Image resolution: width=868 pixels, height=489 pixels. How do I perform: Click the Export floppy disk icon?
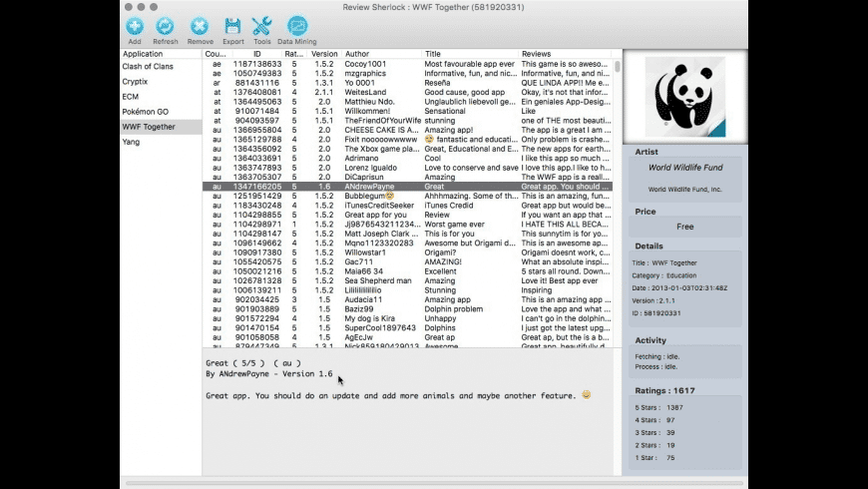[x=232, y=26]
